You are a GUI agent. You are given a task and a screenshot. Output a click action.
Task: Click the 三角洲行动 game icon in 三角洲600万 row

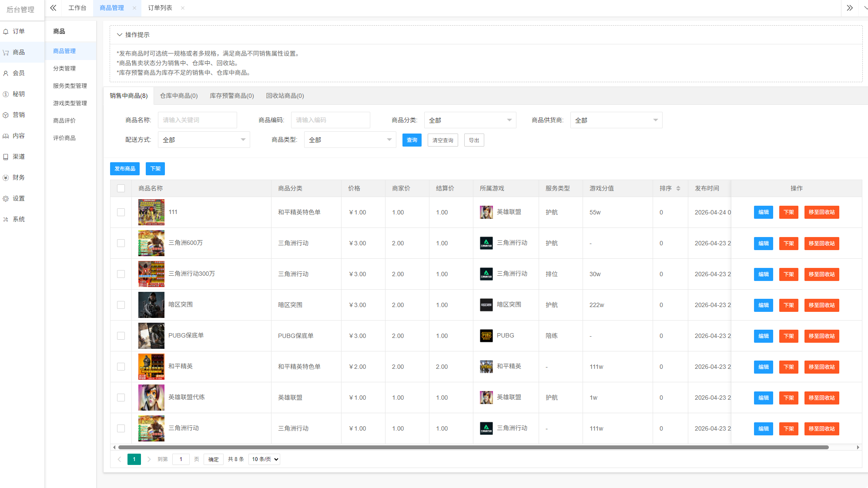pos(486,243)
